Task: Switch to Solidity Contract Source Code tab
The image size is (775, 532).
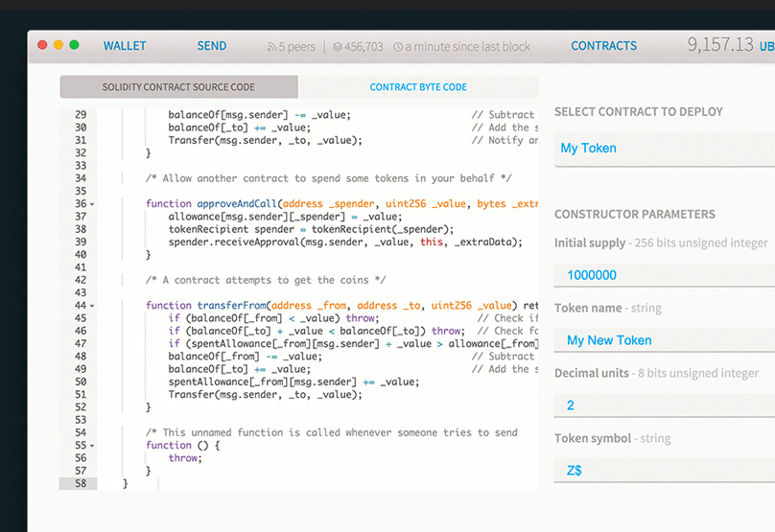Action: coord(178,87)
